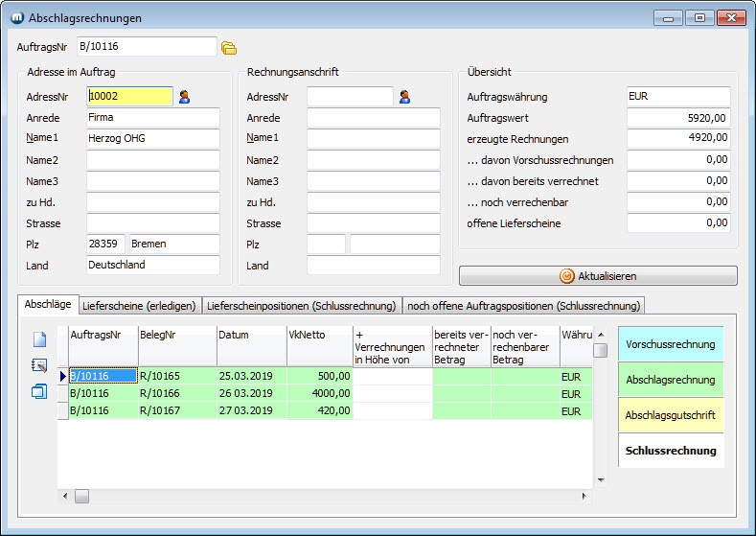
Task: Click the cyan Vorschussrechnung button
Action: point(670,343)
